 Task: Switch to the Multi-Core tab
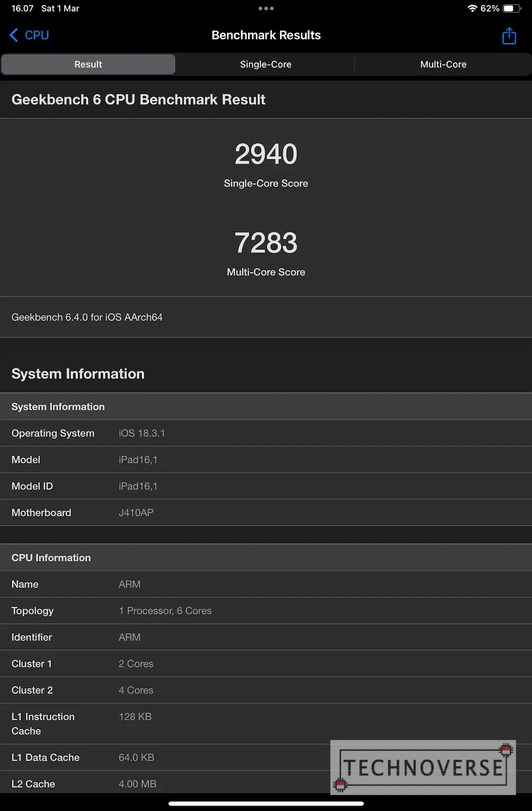pos(443,64)
